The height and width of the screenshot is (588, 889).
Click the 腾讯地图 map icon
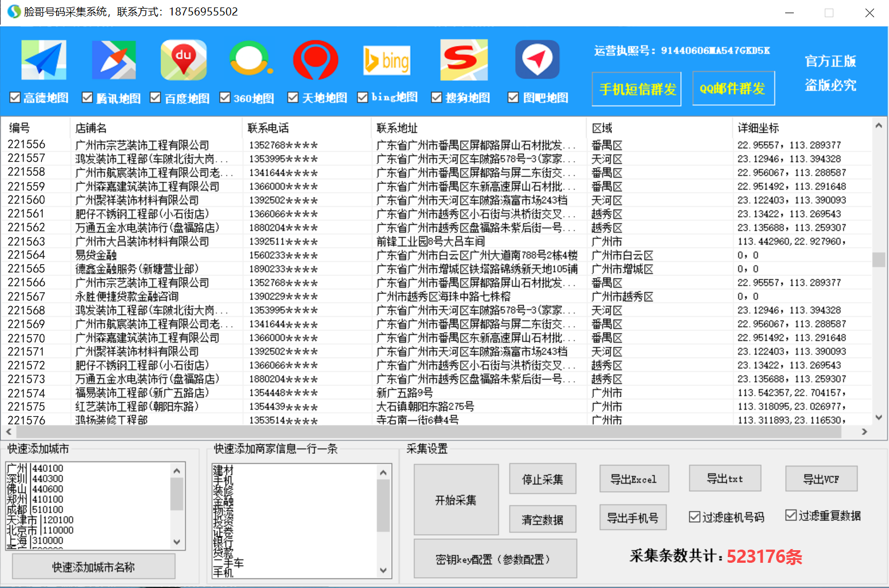coord(114,60)
